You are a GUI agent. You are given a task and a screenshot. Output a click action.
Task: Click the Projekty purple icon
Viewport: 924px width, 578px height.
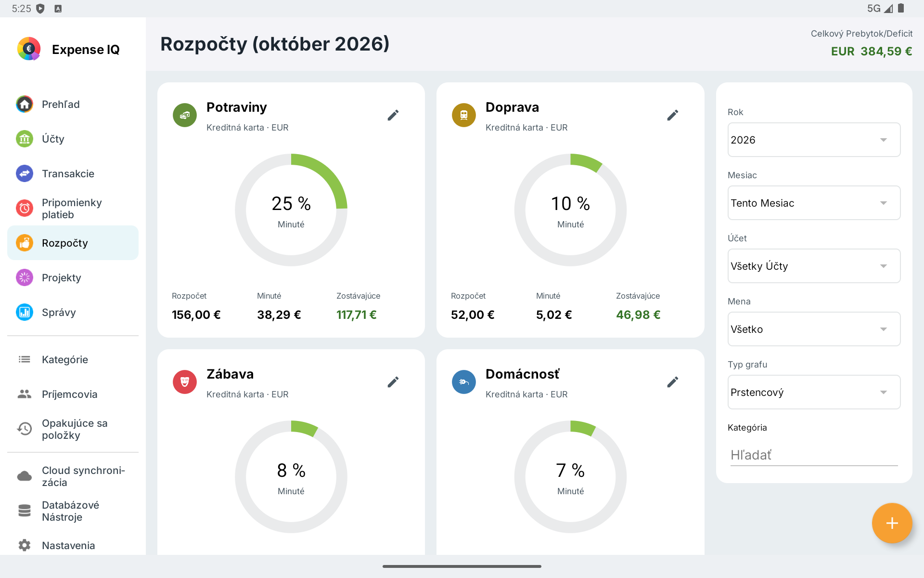click(x=25, y=277)
